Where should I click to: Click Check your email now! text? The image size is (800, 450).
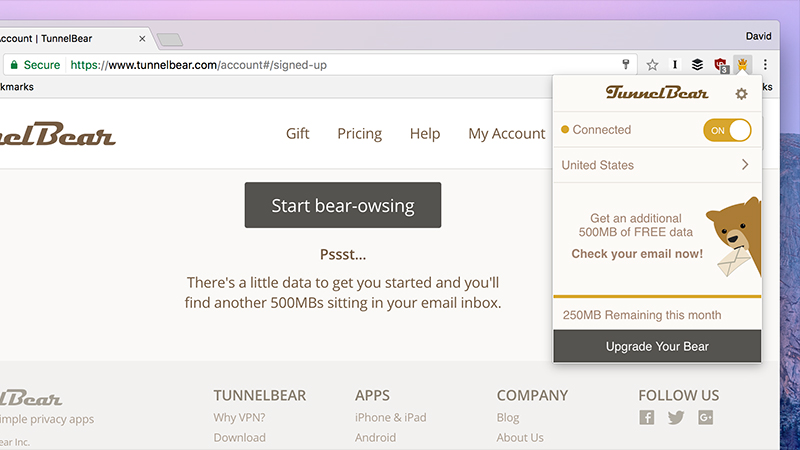pyautogui.click(x=637, y=254)
